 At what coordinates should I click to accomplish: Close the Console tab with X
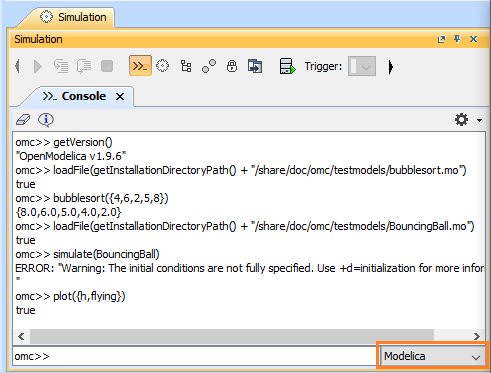pyautogui.click(x=120, y=97)
